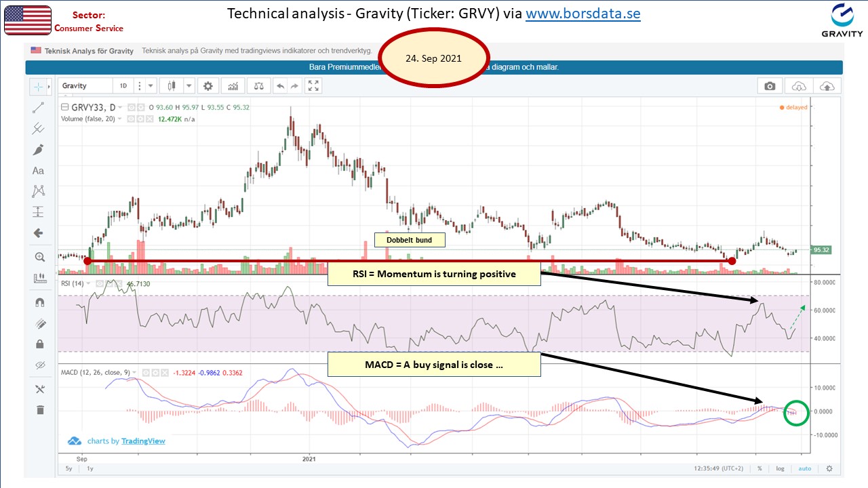Click the 12.472K volume value
Screen dimensions: 868x488
(170, 119)
